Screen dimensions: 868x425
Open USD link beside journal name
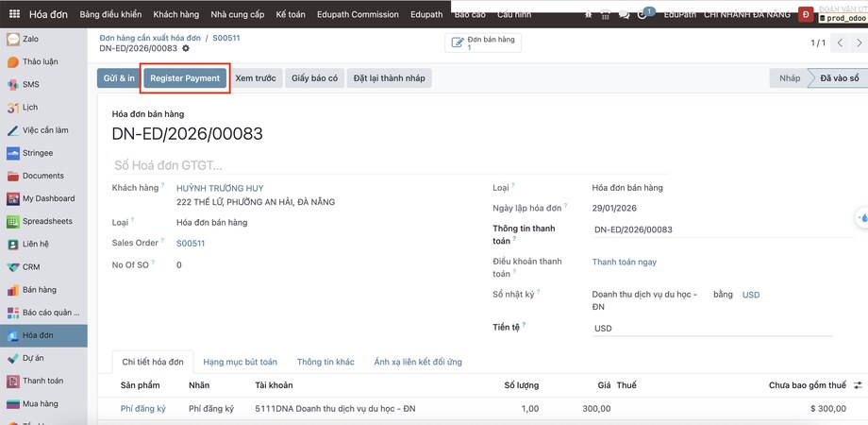751,295
